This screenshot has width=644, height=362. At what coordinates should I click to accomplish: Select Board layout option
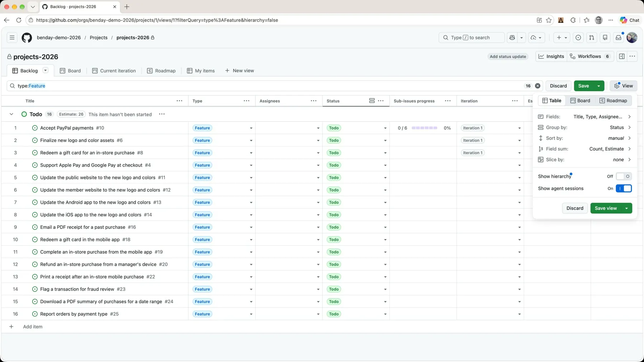tap(580, 101)
